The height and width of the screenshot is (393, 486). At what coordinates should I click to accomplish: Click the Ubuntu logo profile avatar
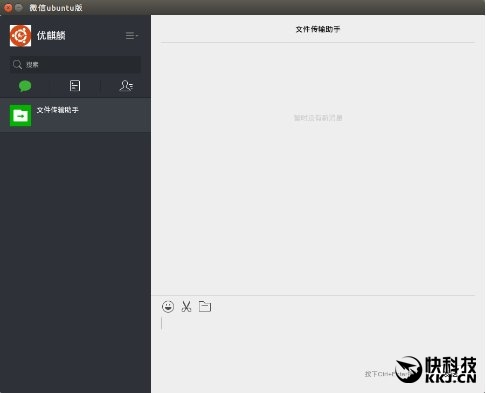pyautogui.click(x=20, y=36)
